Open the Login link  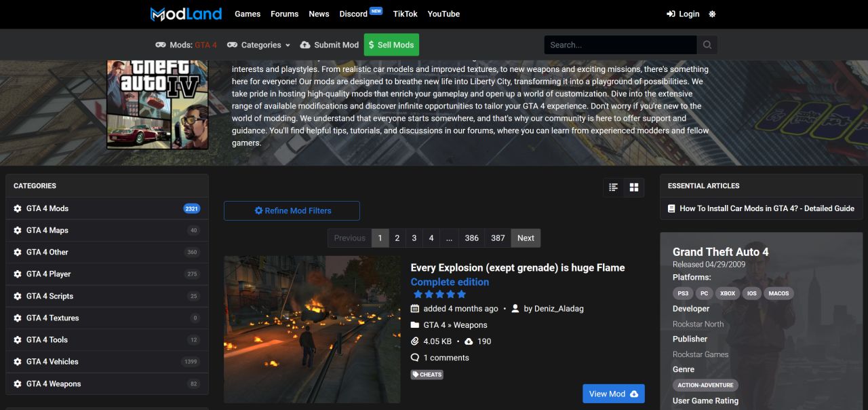coord(683,14)
